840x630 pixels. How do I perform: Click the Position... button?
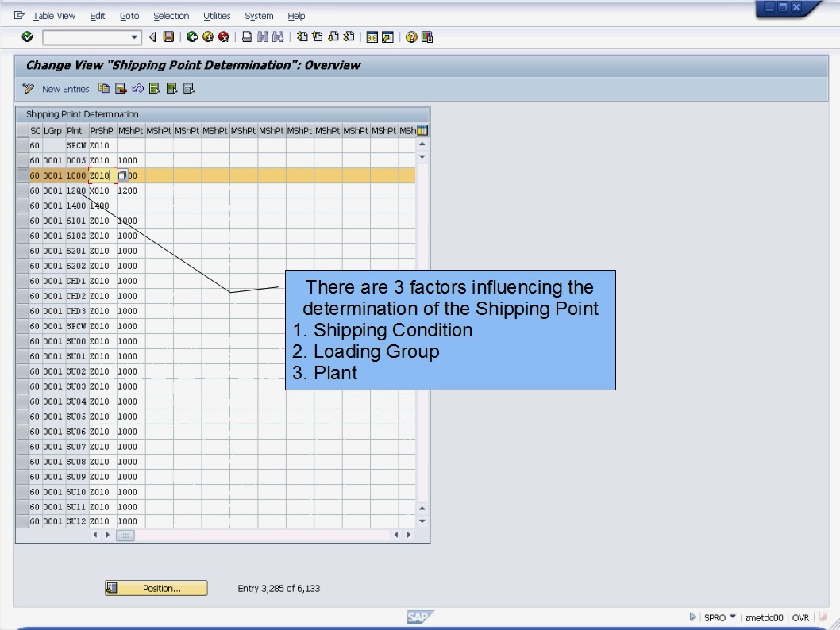(156, 588)
